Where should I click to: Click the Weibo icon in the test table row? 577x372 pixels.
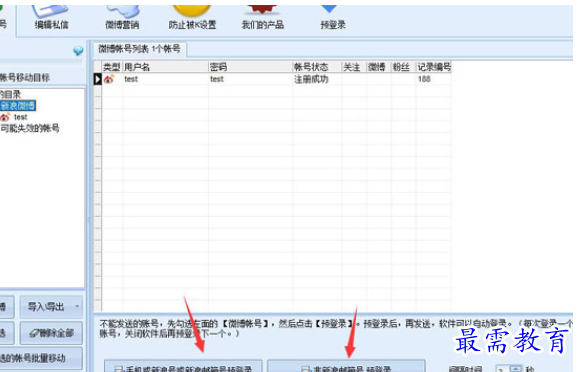coord(109,79)
